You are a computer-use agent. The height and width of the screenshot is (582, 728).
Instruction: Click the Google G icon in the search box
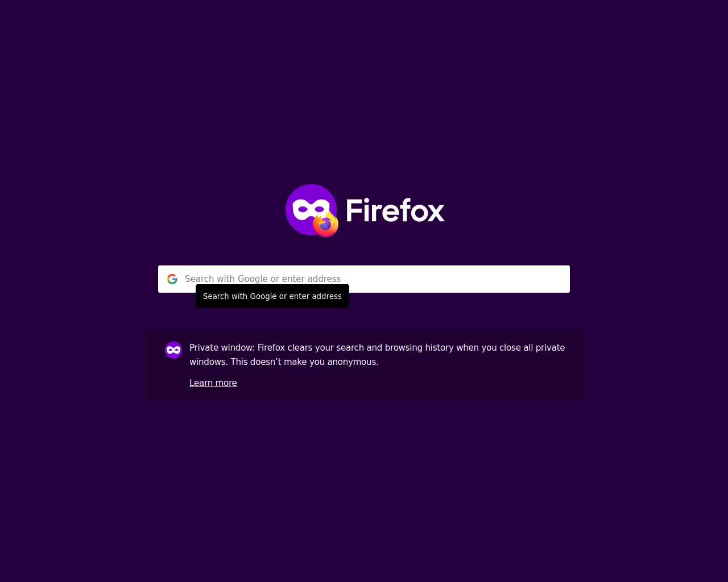tap(172, 279)
